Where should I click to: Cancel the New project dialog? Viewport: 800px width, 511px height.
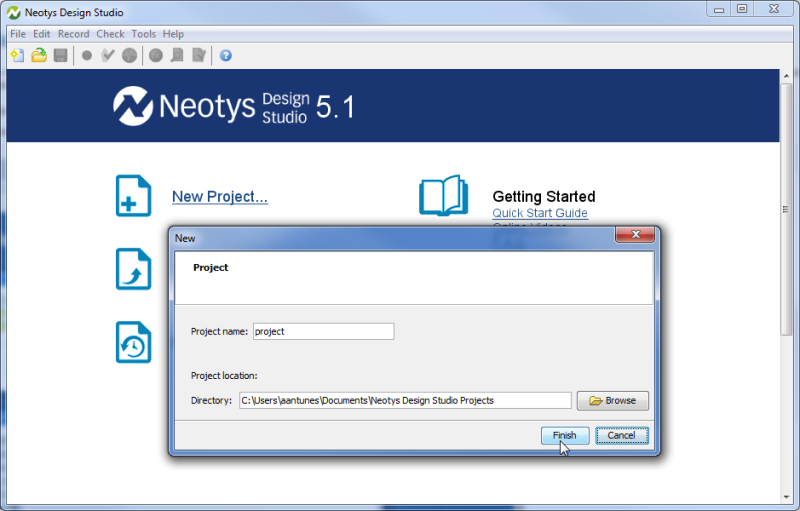(621, 435)
